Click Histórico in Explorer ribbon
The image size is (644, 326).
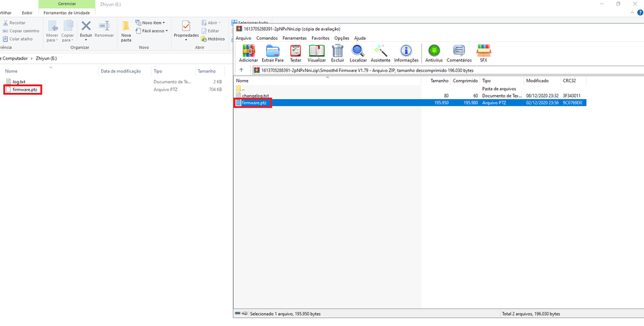(x=213, y=39)
